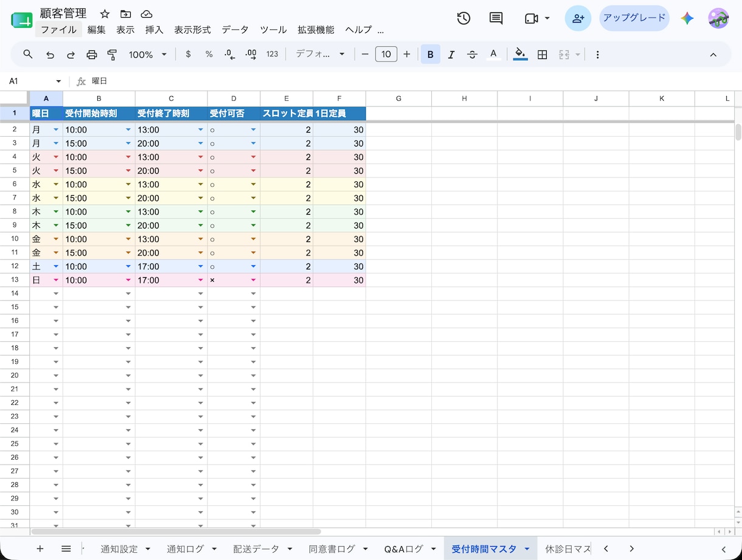The width and height of the screenshot is (742, 560).
Task: Open the comments panel icon
Action: point(496,18)
